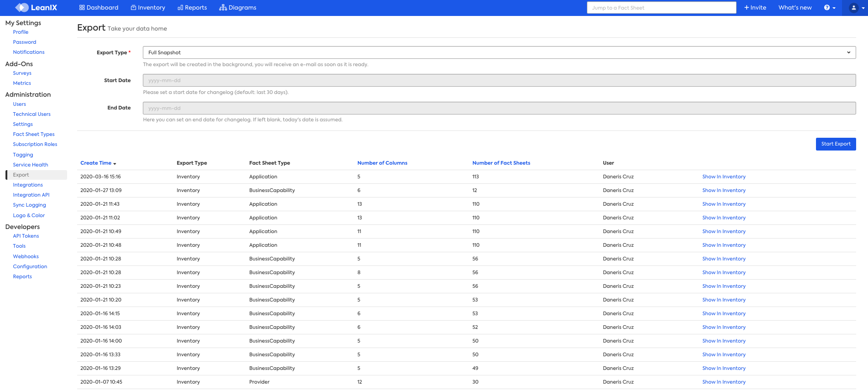
Task: Go to the Inventory tab
Action: tap(148, 8)
